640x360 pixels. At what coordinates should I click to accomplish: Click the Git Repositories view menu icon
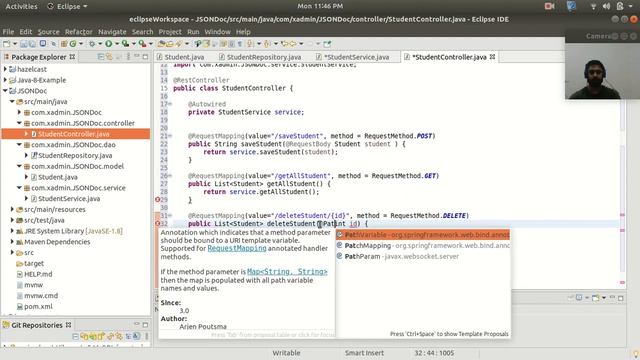146,336
